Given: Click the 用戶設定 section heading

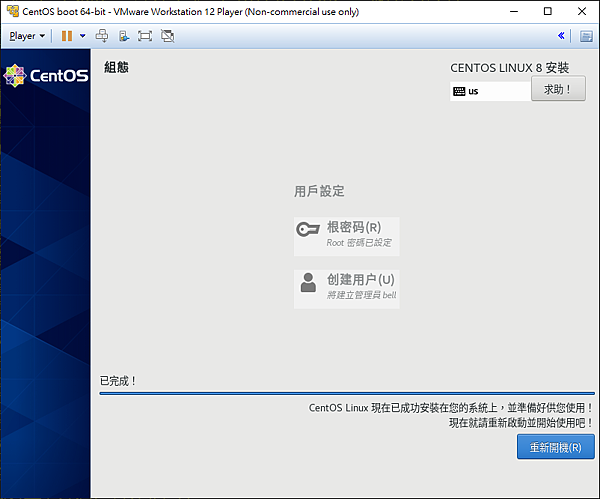Looking at the screenshot, I should [x=319, y=191].
